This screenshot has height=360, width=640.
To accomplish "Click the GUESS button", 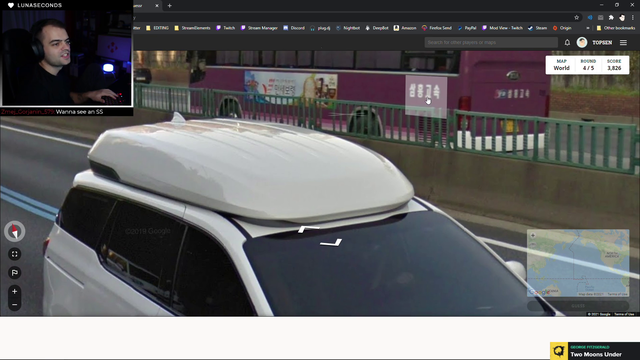I will (578, 306).
